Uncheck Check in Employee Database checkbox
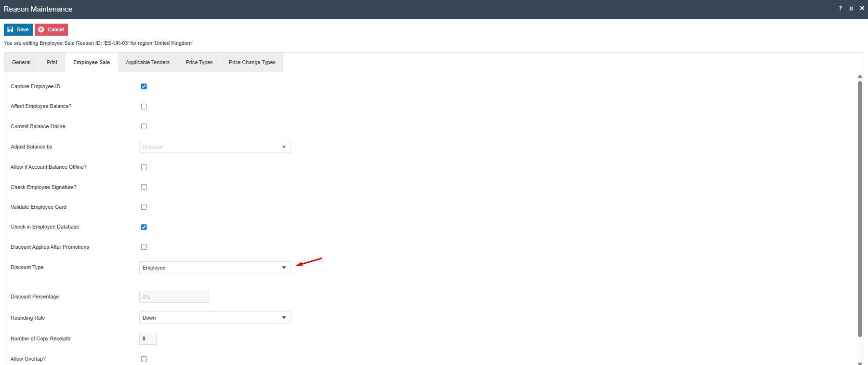 click(144, 227)
